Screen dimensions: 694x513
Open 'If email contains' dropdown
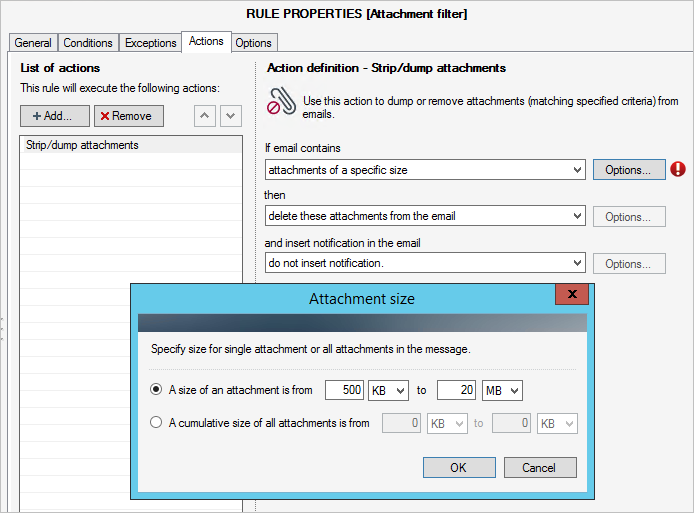click(x=425, y=170)
